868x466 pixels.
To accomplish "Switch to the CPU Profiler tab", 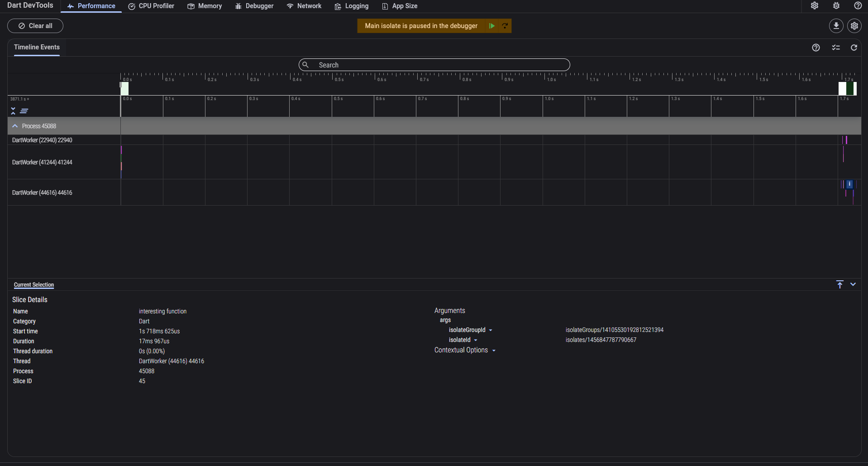I will [151, 6].
